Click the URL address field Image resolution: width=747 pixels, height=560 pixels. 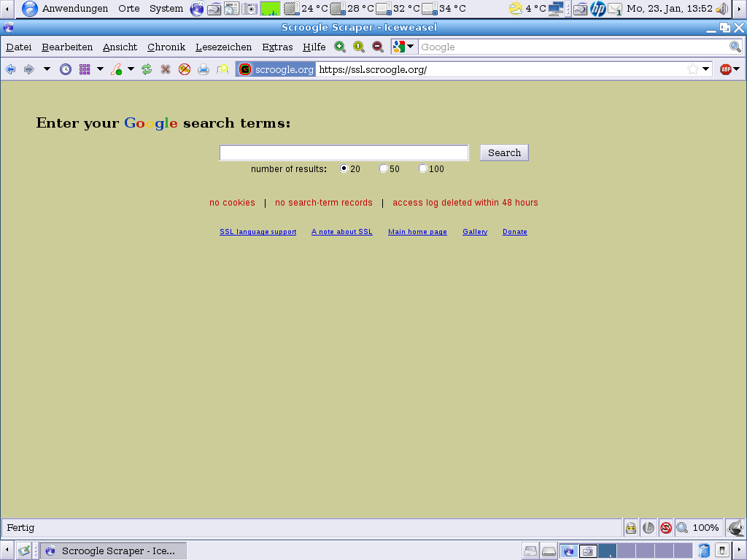pos(500,69)
